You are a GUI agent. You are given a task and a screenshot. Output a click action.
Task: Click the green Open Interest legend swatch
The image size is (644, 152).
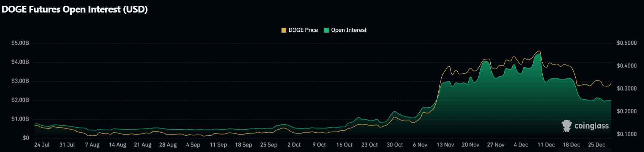tap(326, 30)
